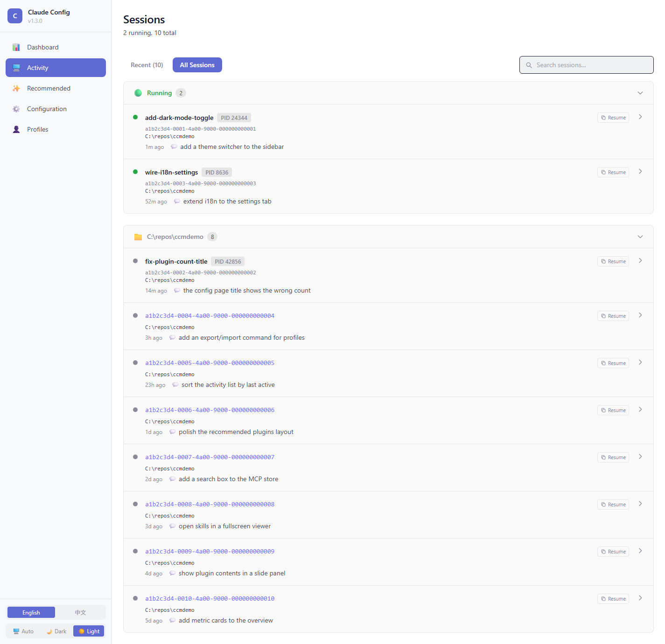Switch interface language to English
This screenshot has width=665, height=644.
(x=31, y=612)
